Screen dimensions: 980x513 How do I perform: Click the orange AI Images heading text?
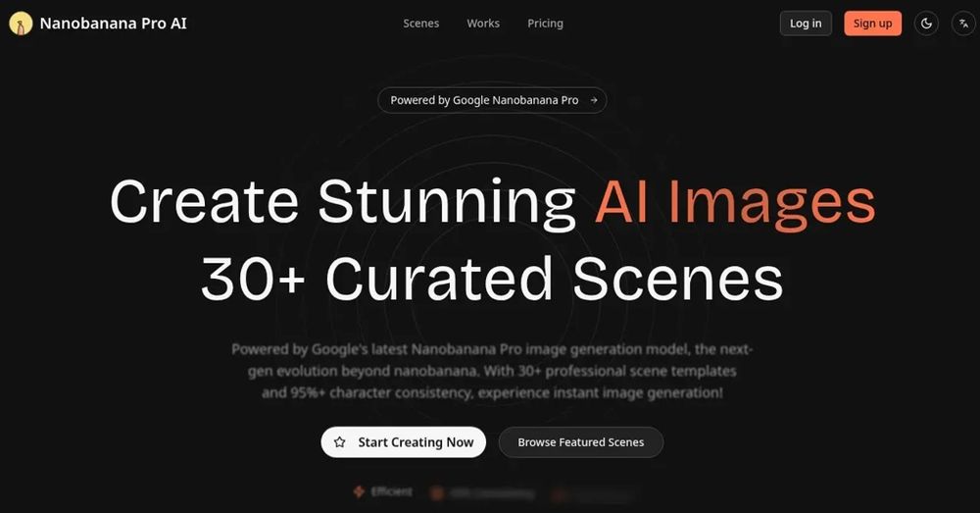(x=735, y=202)
